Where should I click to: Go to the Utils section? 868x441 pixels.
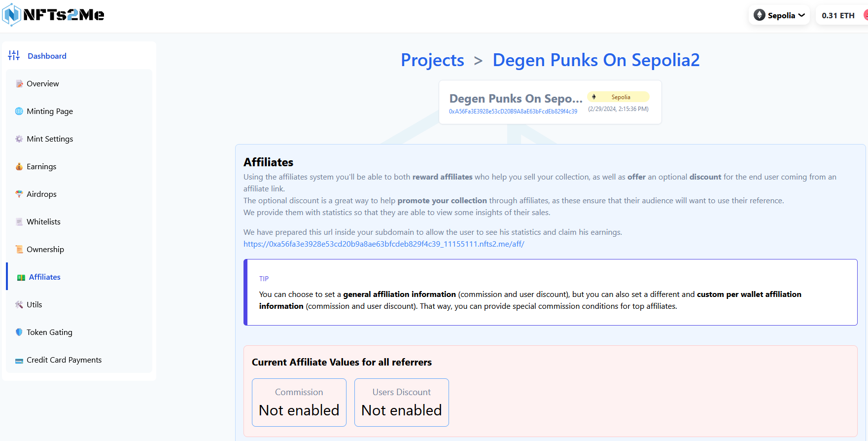(x=35, y=305)
